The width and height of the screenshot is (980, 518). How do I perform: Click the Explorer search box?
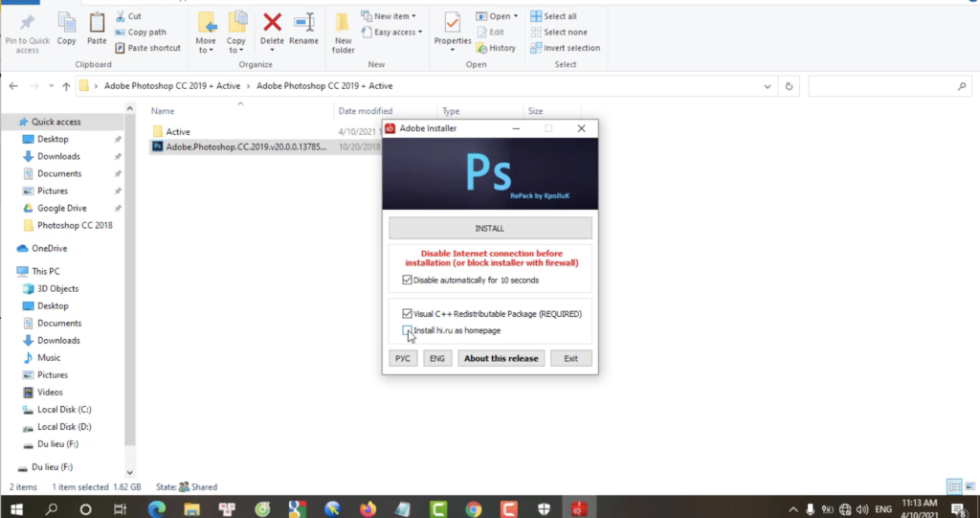[890, 86]
